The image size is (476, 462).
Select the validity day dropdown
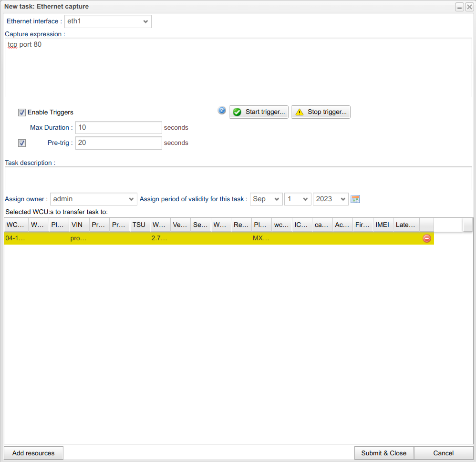click(x=298, y=199)
